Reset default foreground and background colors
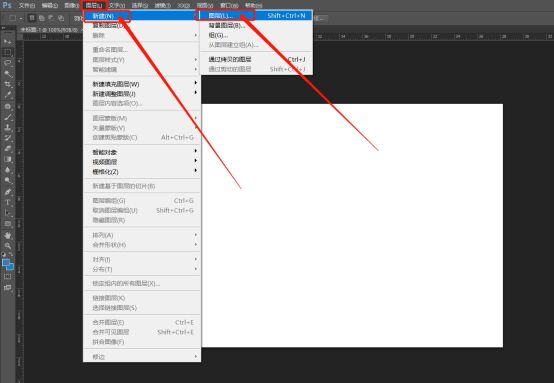 pos(4,254)
